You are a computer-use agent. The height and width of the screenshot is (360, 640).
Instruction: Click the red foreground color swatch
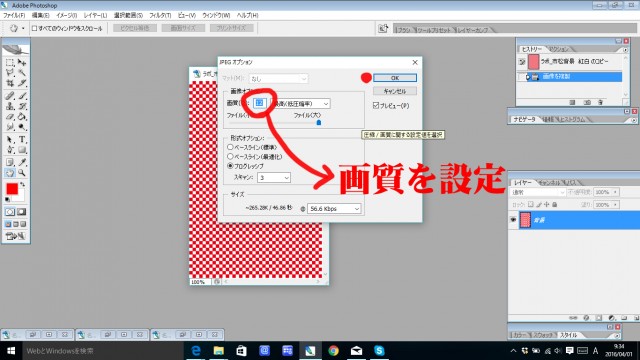(x=12, y=189)
